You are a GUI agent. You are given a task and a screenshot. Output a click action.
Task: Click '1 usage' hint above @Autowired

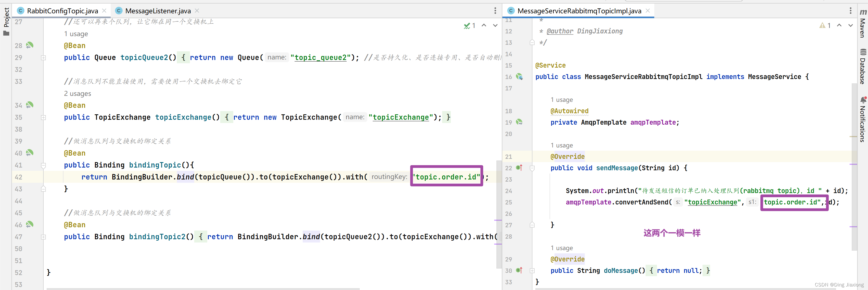pos(562,99)
